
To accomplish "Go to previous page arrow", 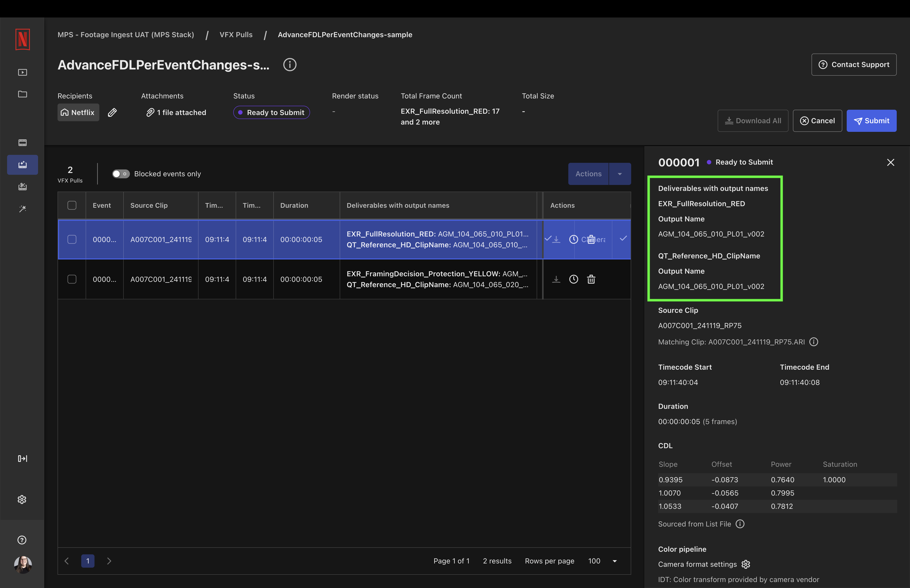I will (x=67, y=561).
